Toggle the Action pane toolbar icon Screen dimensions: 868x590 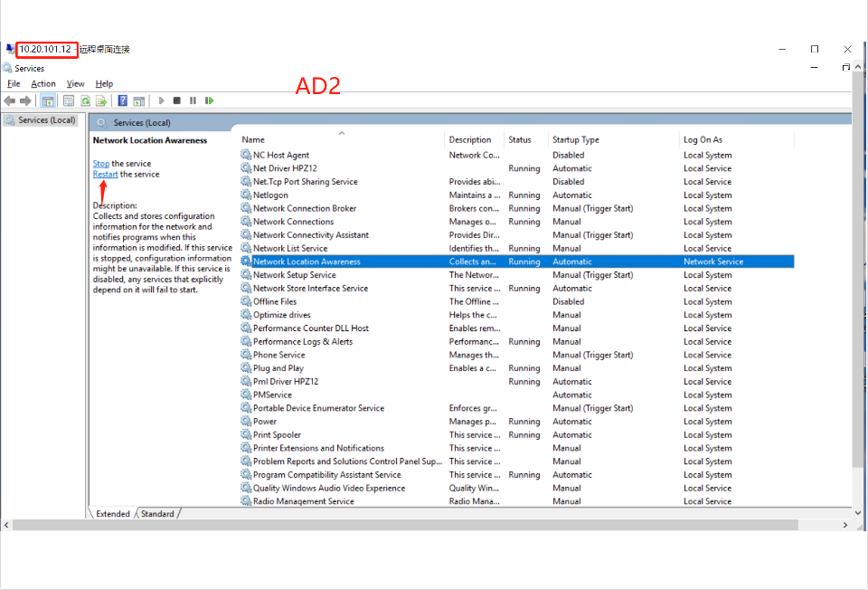click(139, 100)
